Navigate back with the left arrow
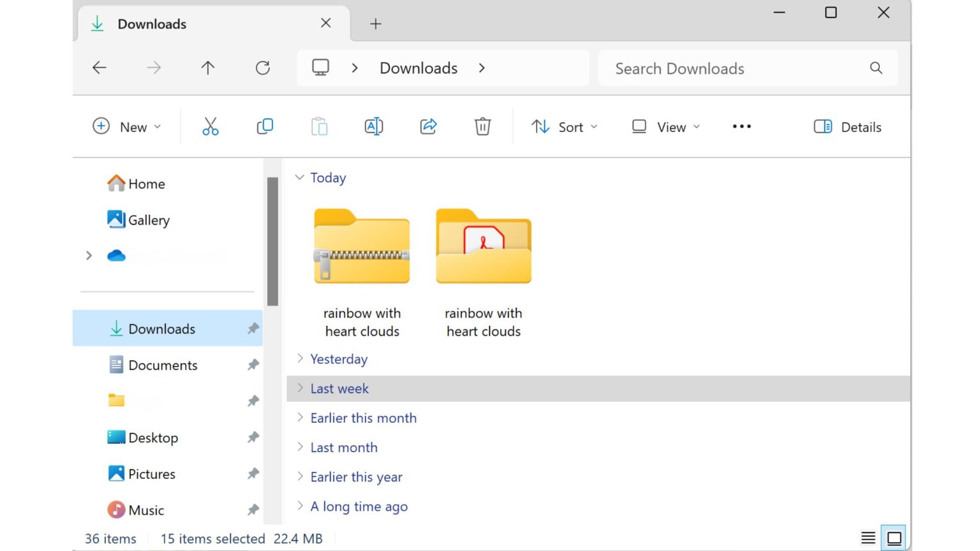 point(100,68)
